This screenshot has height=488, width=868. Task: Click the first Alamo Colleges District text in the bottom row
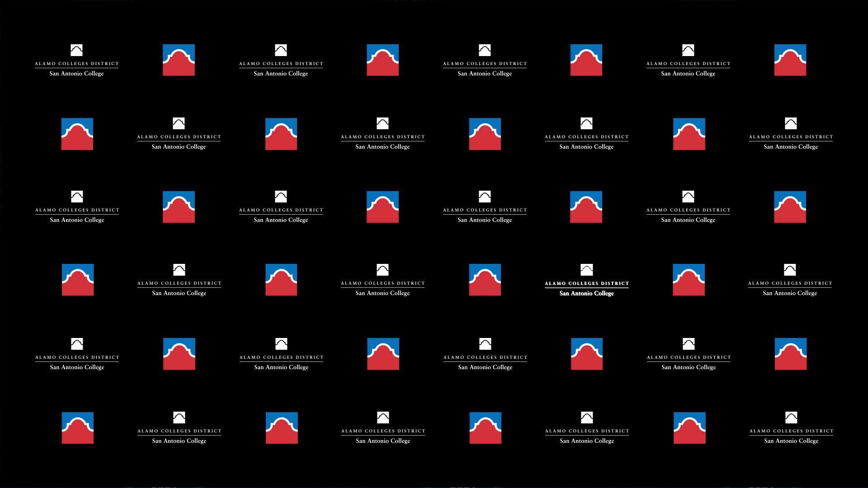[x=179, y=431]
